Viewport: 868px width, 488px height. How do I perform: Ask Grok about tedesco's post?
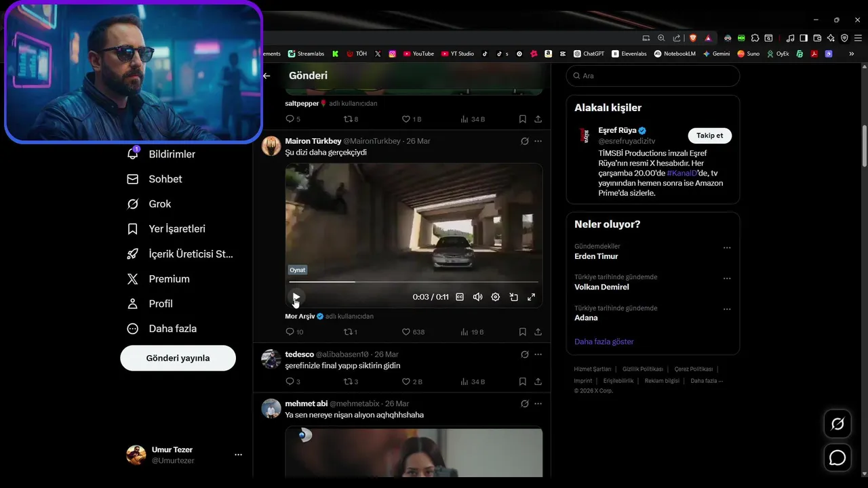point(524,354)
